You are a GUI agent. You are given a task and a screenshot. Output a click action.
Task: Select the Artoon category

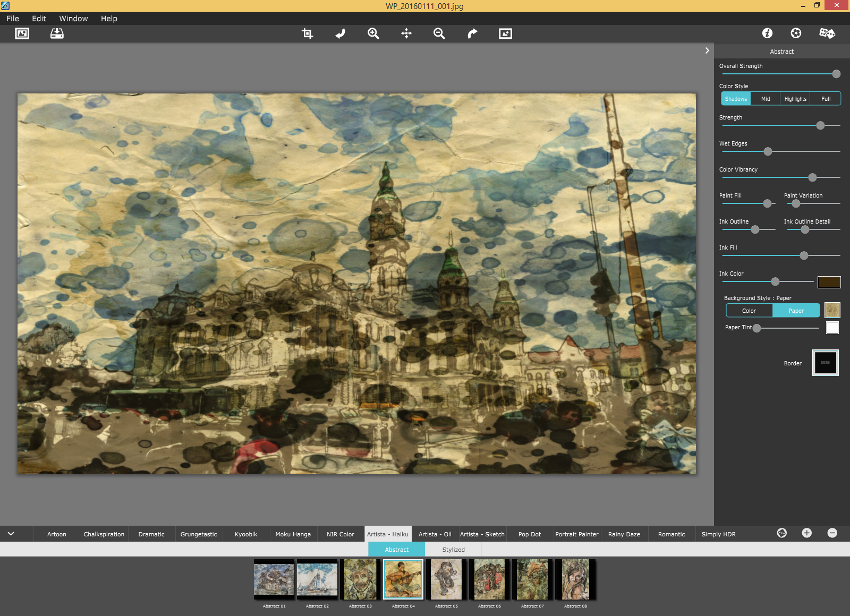coord(57,534)
